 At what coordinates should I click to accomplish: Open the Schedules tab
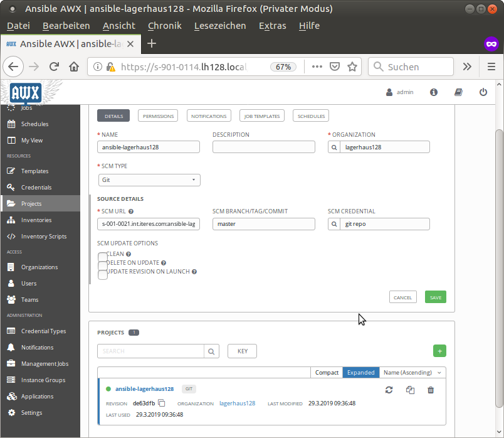[x=311, y=116]
